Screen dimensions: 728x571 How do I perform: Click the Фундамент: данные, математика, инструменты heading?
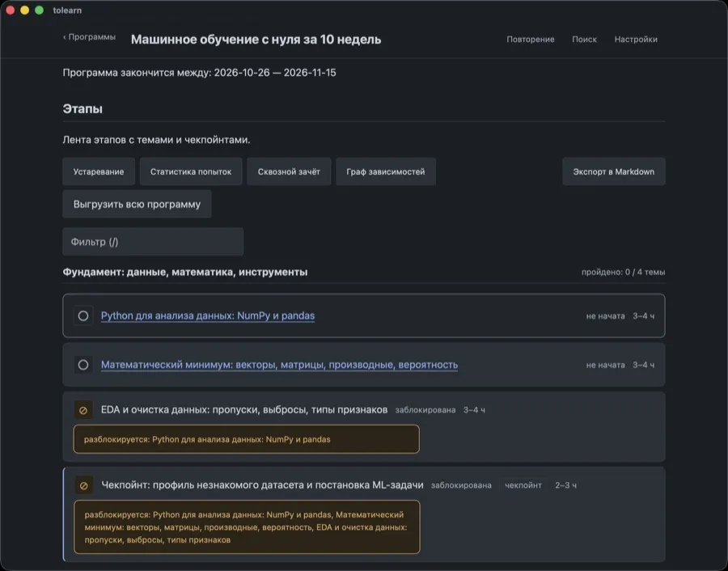184,272
